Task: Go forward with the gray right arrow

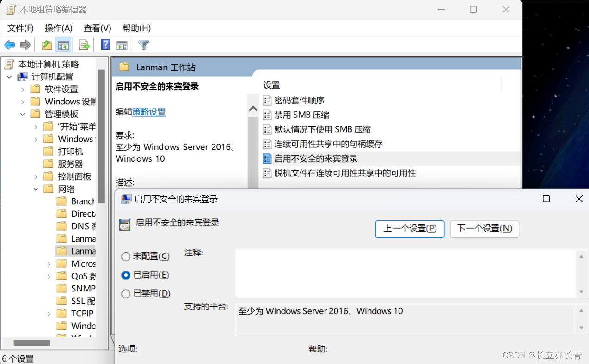Action: (25, 45)
